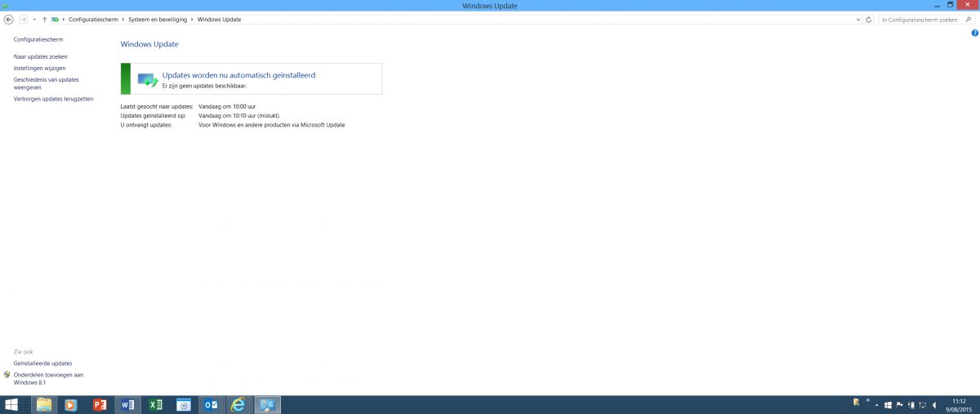Click the shield icon beside Onderdelen toevoegen

tap(7, 375)
